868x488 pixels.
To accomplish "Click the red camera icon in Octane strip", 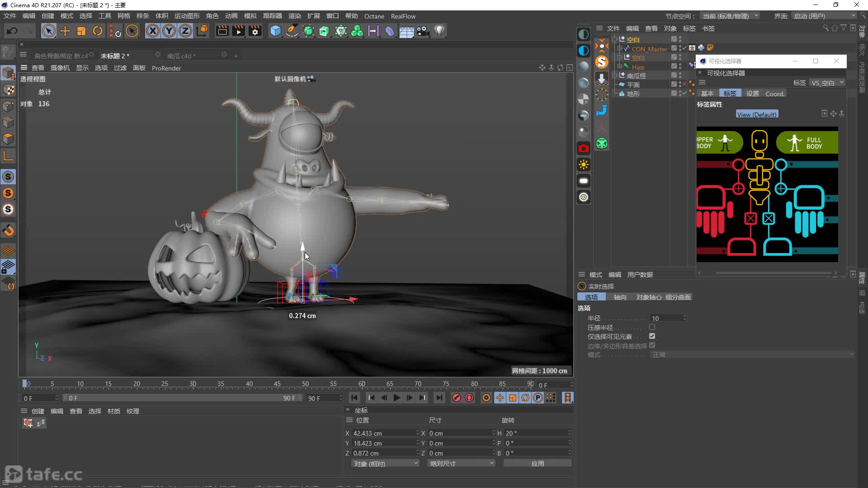I will (x=584, y=148).
